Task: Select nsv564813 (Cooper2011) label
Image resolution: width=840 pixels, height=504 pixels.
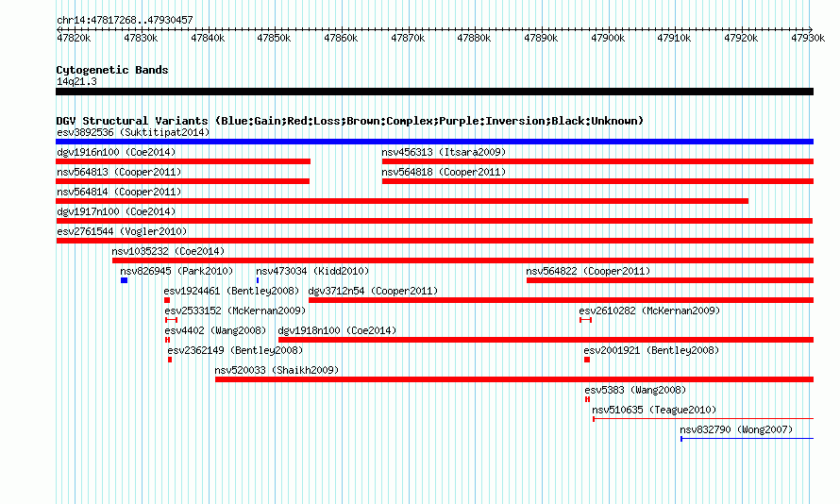Action: [119, 172]
